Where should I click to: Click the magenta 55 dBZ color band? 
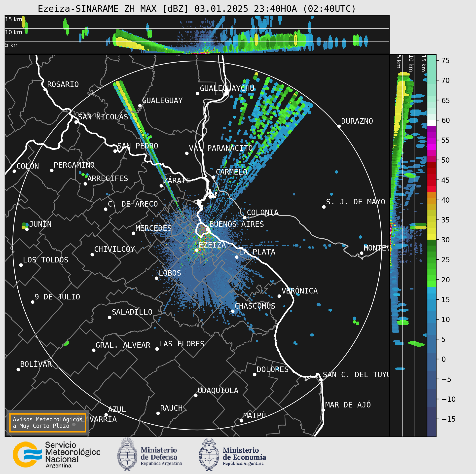pyautogui.click(x=432, y=141)
